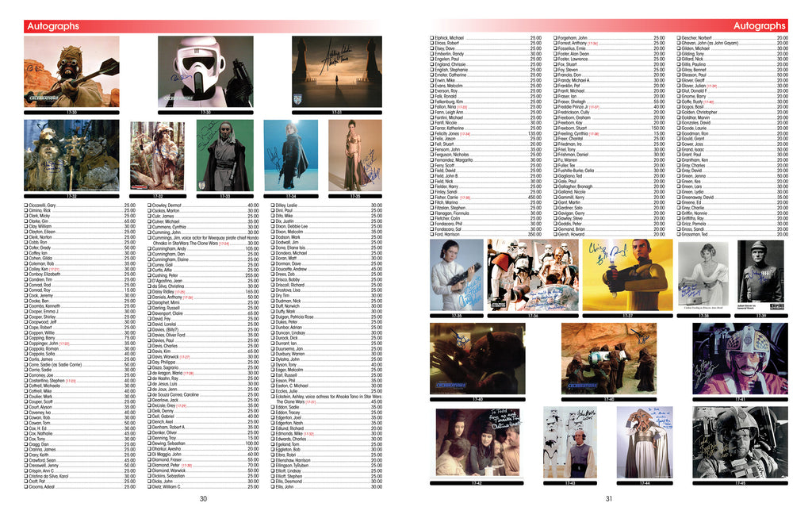Screen dimensions: 812x526
Task: Tick the Freeborn, Stuart checkbox
Action: pos(555,128)
